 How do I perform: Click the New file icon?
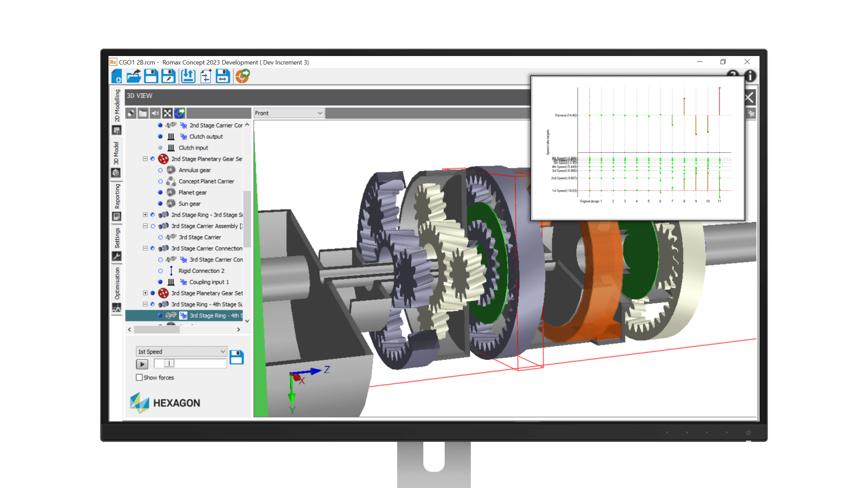(116, 76)
